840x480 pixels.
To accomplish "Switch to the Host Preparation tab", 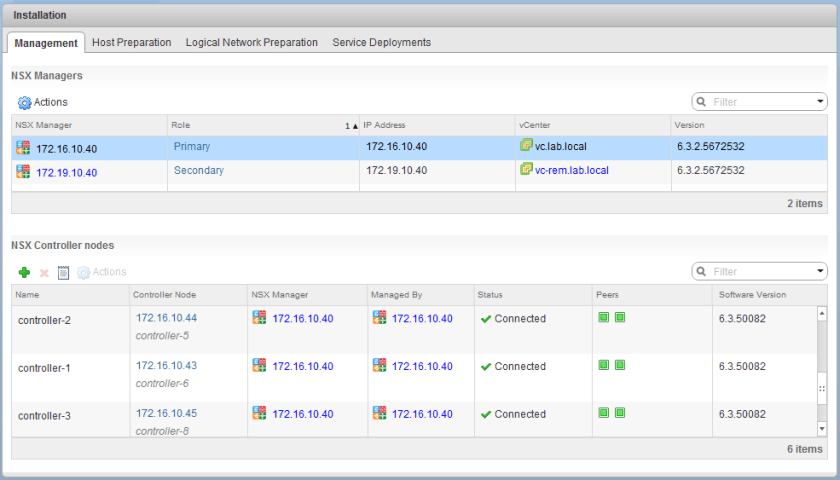I will tap(131, 42).
